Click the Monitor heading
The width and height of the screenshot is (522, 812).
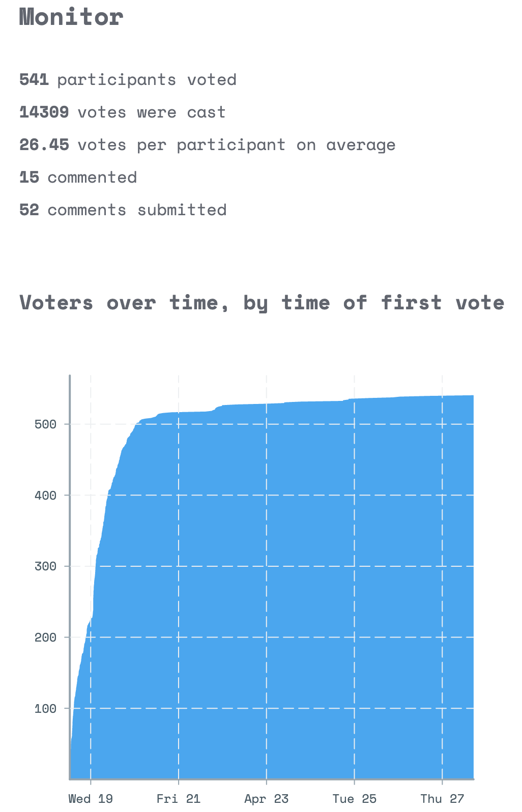(71, 17)
